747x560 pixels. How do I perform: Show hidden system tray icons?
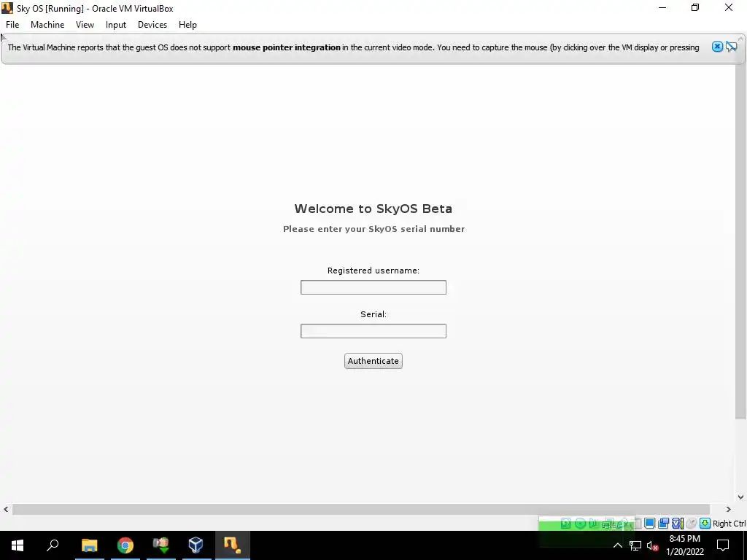[x=617, y=545]
